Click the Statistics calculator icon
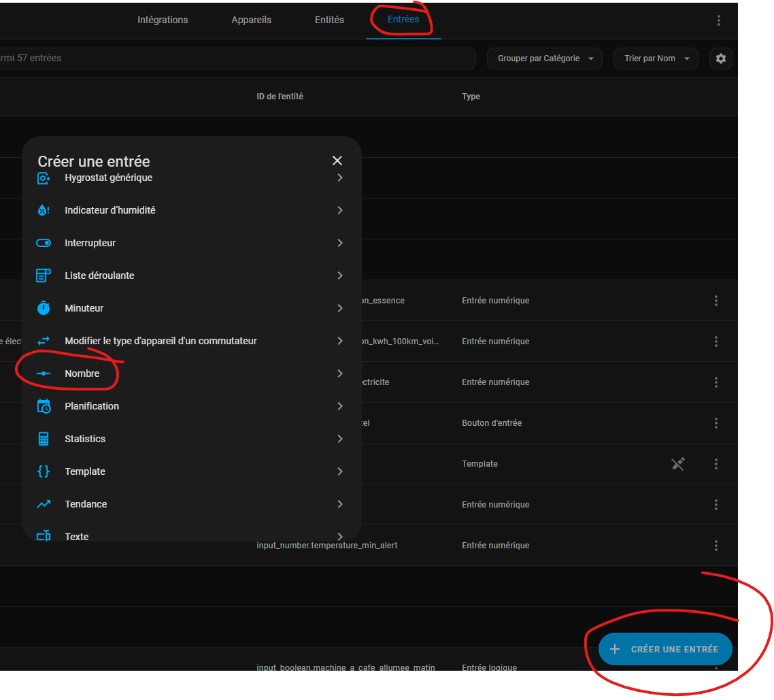 click(44, 439)
